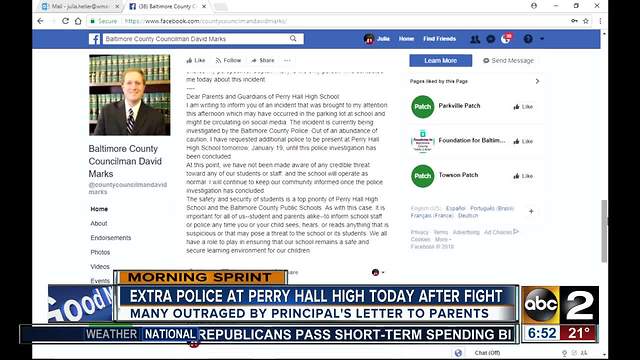Like Towson Patch page
This screenshot has height=360, width=640.
(x=523, y=176)
